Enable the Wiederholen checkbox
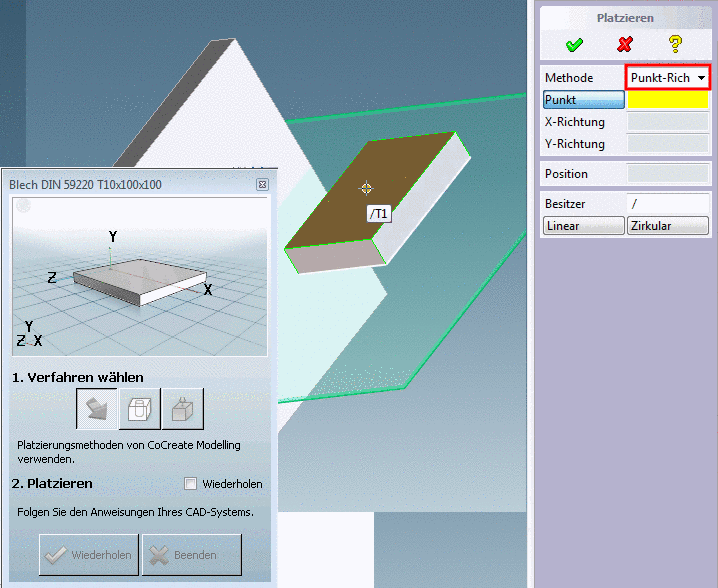The height and width of the screenshot is (588, 718). 190,484
